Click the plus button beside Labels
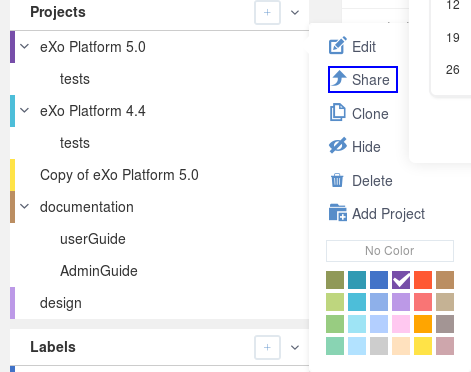Screen dimensions: 471x372 [x=267, y=347]
